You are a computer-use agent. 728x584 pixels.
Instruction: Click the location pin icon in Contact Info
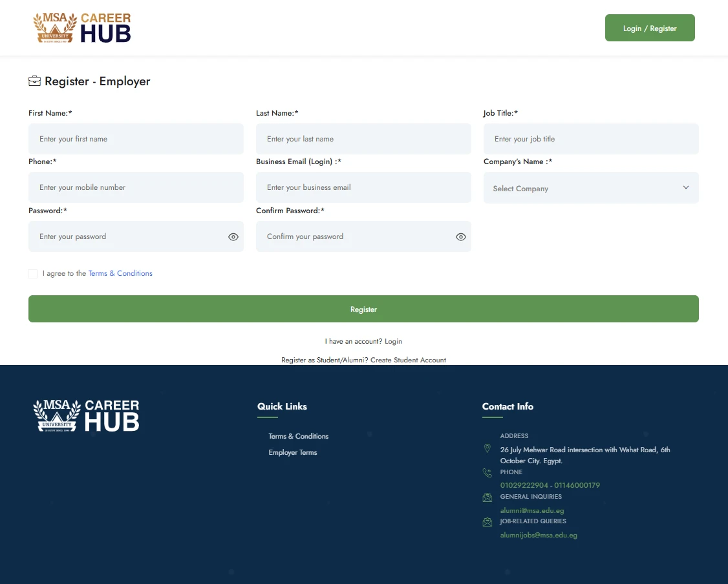(x=487, y=448)
